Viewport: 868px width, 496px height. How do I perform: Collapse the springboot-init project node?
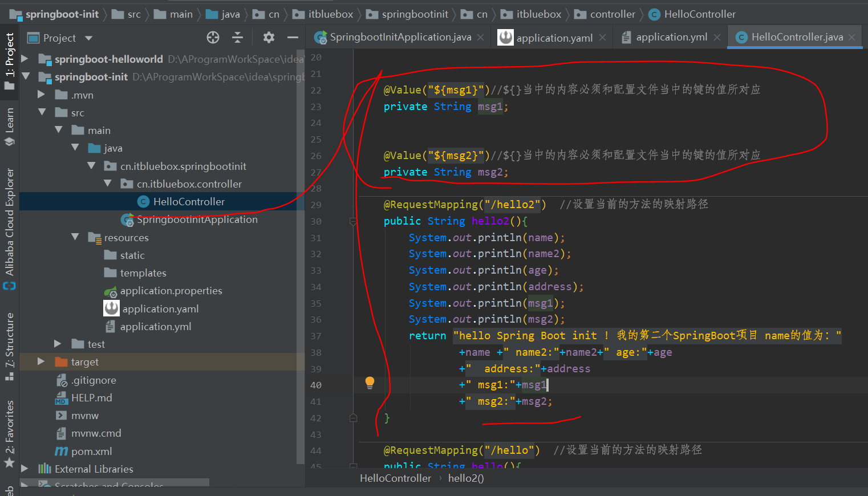25,76
